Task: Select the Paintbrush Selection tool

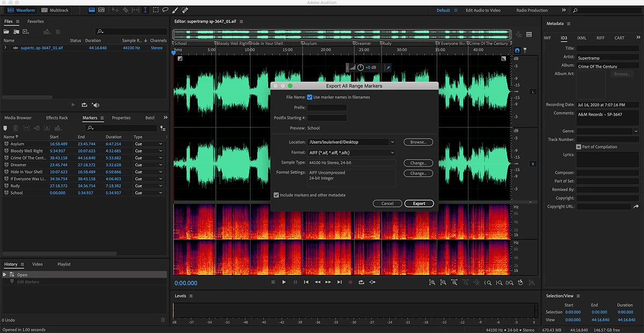Action: coord(175,10)
